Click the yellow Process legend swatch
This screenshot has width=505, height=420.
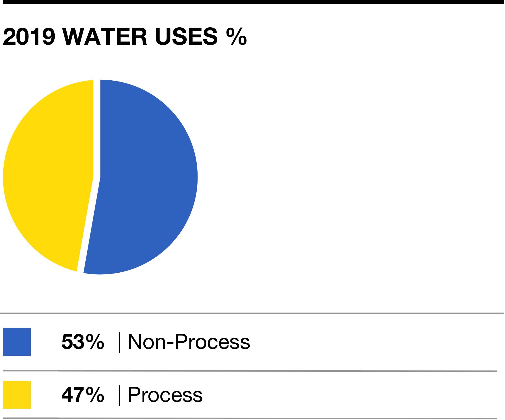point(17,395)
